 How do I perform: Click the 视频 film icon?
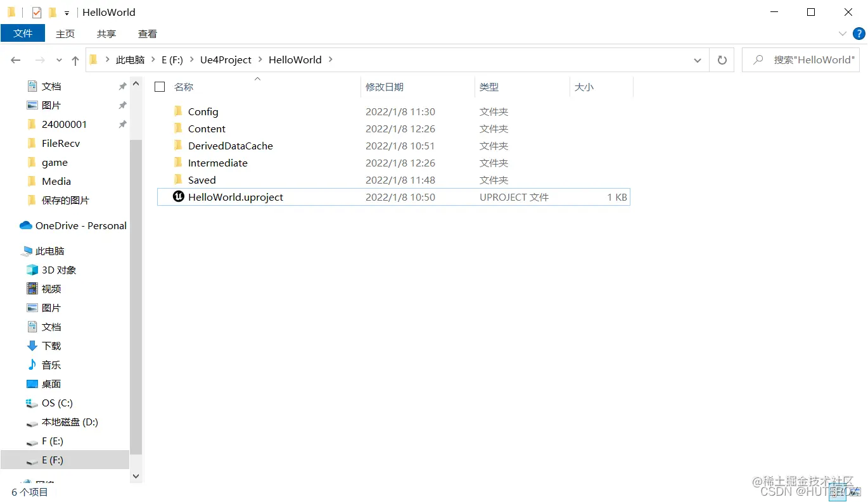(32, 289)
